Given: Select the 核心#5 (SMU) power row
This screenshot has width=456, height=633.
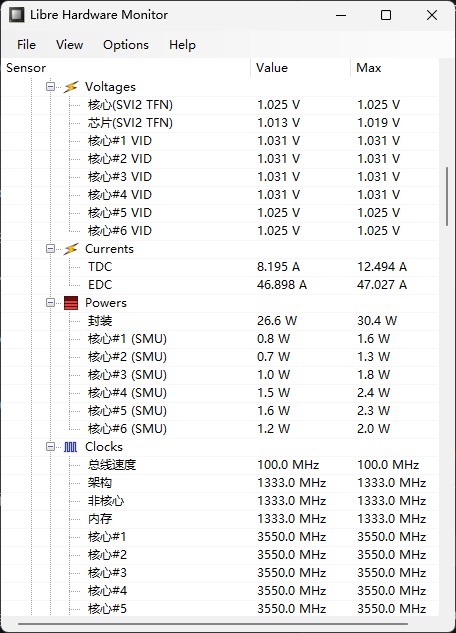Looking at the screenshot, I should coord(220,411).
